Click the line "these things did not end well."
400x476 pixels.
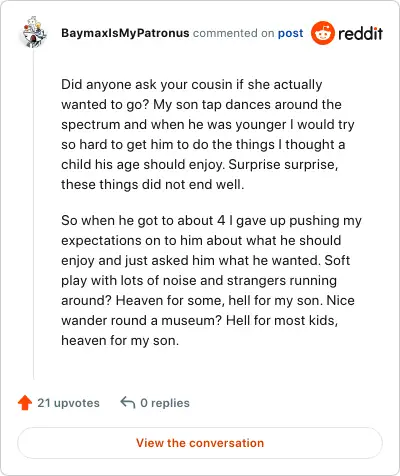pos(153,184)
